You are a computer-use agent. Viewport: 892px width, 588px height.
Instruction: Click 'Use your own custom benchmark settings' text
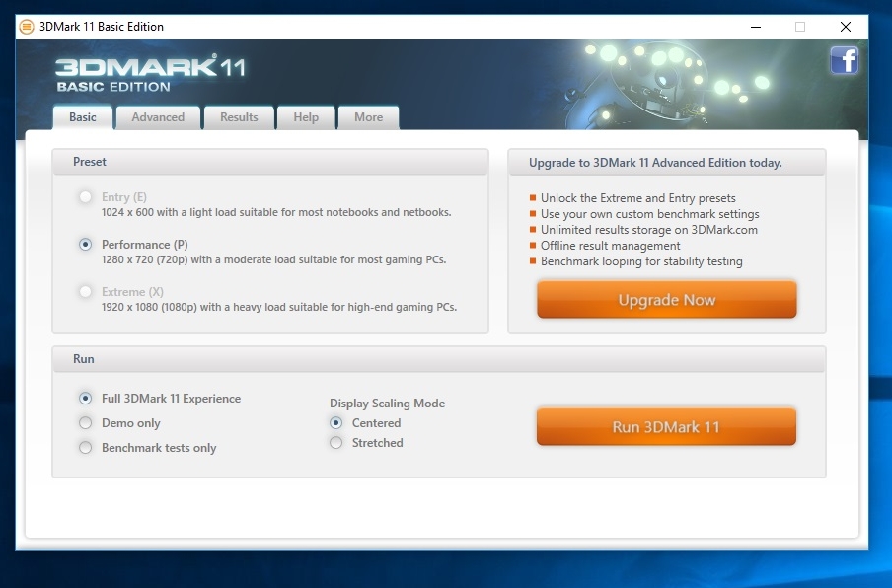coord(649,214)
